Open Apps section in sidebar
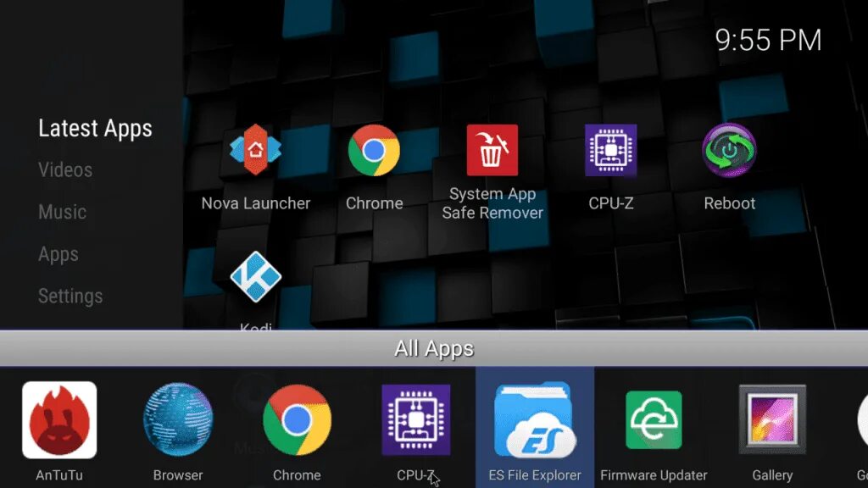This screenshot has width=868, height=488. (x=58, y=254)
